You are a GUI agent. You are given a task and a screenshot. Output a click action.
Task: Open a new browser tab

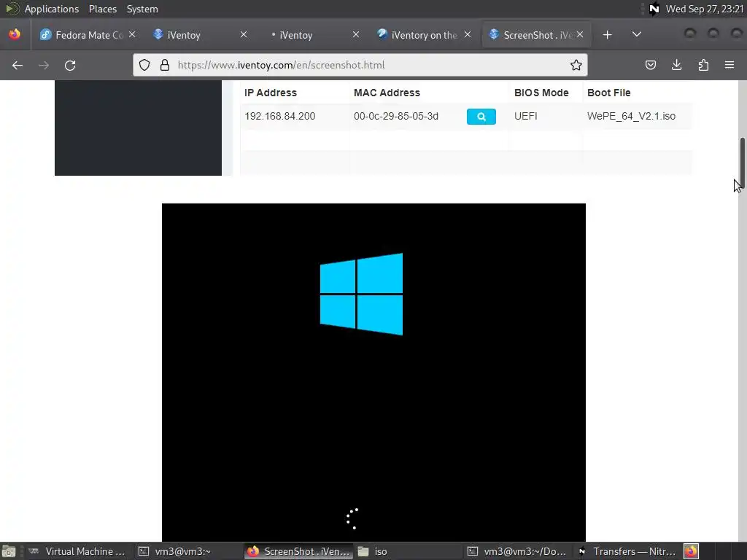coord(607,35)
